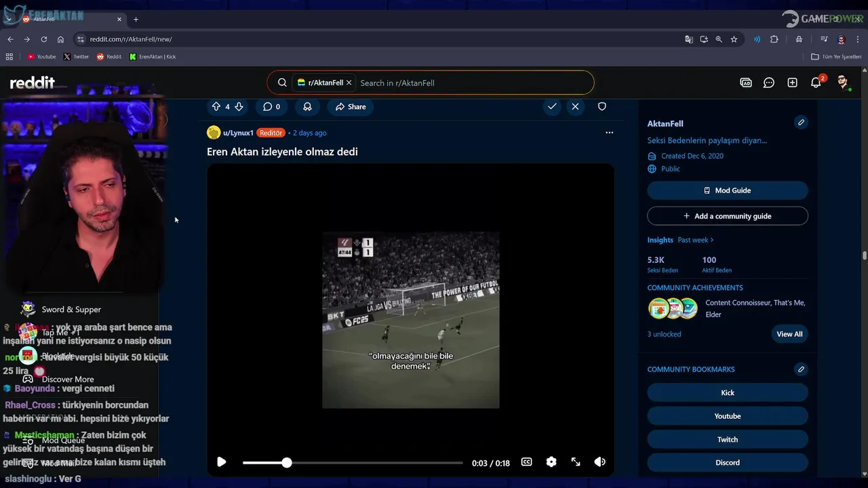Switch to the AktanFell tab
The width and height of the screenshot is (868, 488).
73,19
